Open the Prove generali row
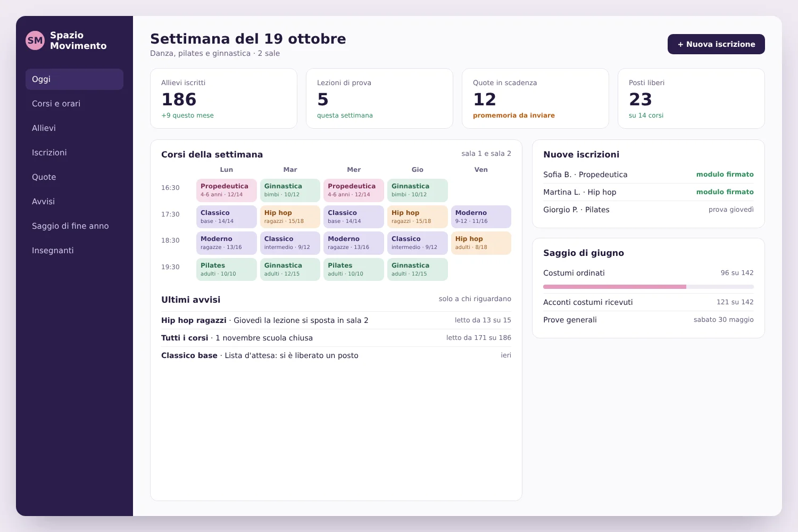 pos(649,320)
